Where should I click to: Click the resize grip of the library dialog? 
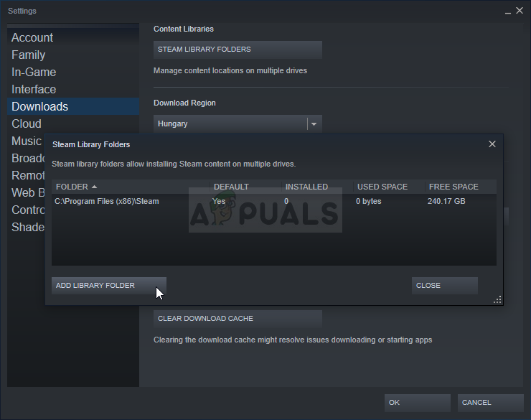point(497,300)
